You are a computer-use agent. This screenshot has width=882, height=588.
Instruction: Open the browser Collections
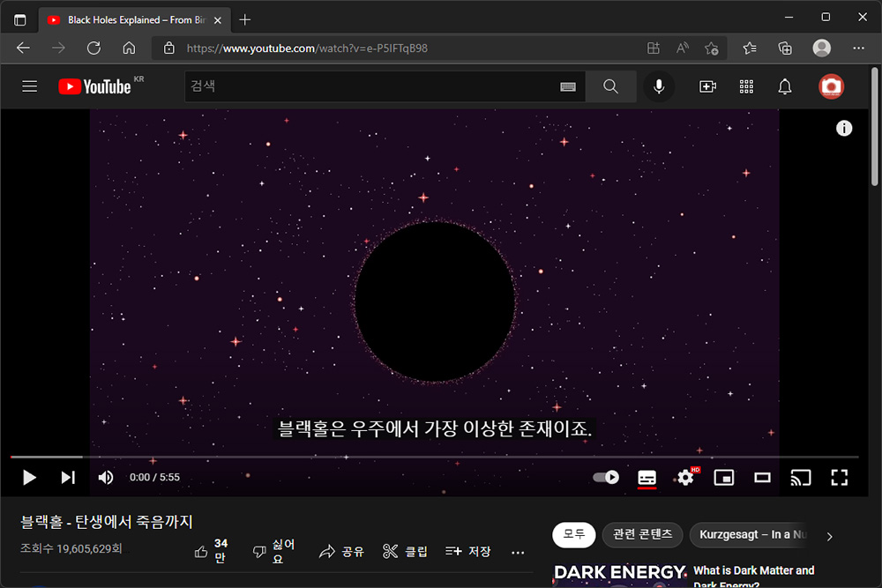click(x=785, y=48)
